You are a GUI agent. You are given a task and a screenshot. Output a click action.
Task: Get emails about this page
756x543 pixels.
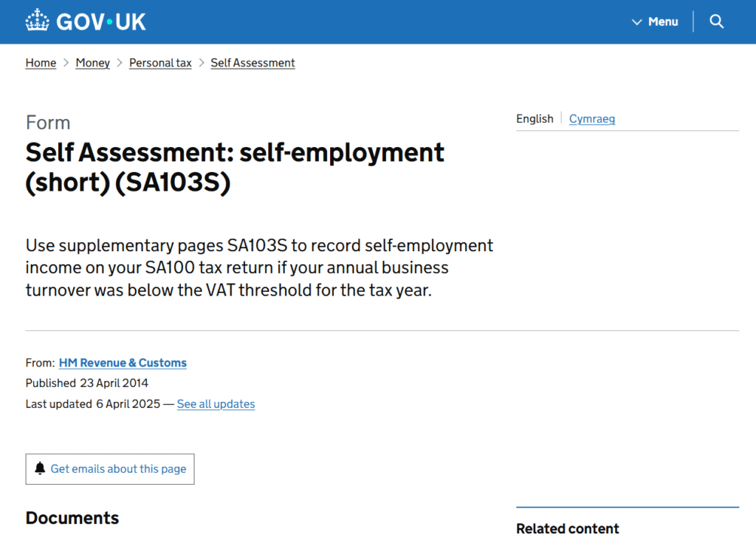tap(118, 469)
